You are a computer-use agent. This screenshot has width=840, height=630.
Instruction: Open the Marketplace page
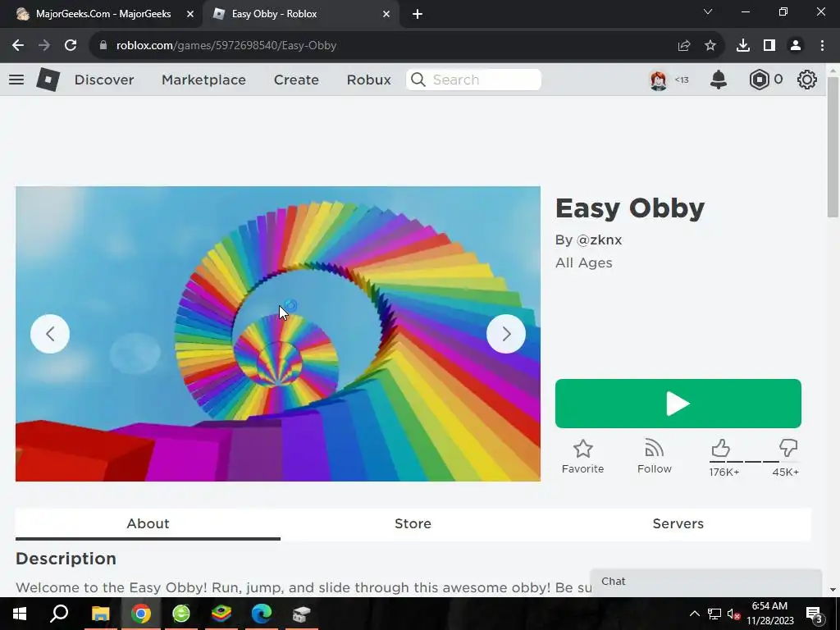(203, 80)
